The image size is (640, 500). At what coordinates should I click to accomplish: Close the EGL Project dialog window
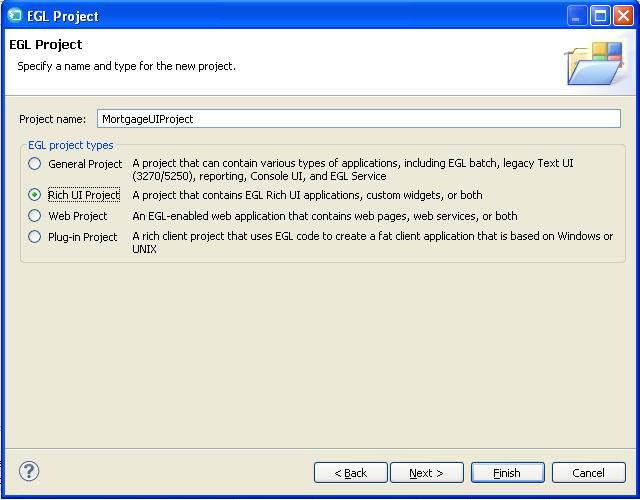point(623,16)
